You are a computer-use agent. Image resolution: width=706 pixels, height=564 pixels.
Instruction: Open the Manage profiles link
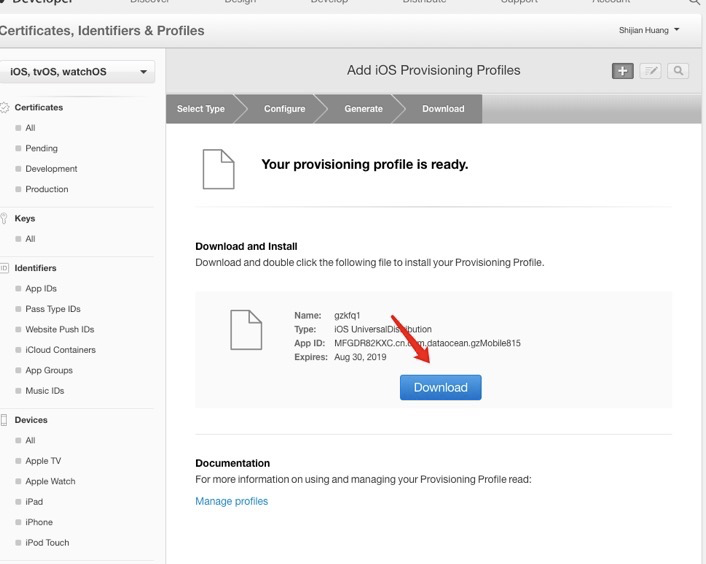[231, 501]
